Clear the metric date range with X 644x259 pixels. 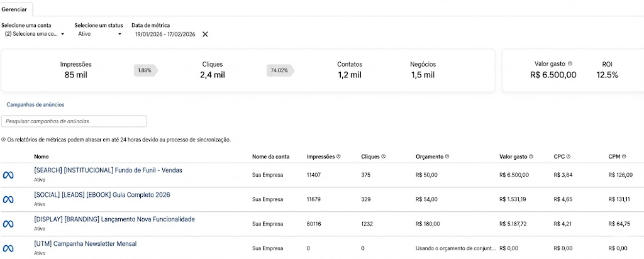pos(205,34)
